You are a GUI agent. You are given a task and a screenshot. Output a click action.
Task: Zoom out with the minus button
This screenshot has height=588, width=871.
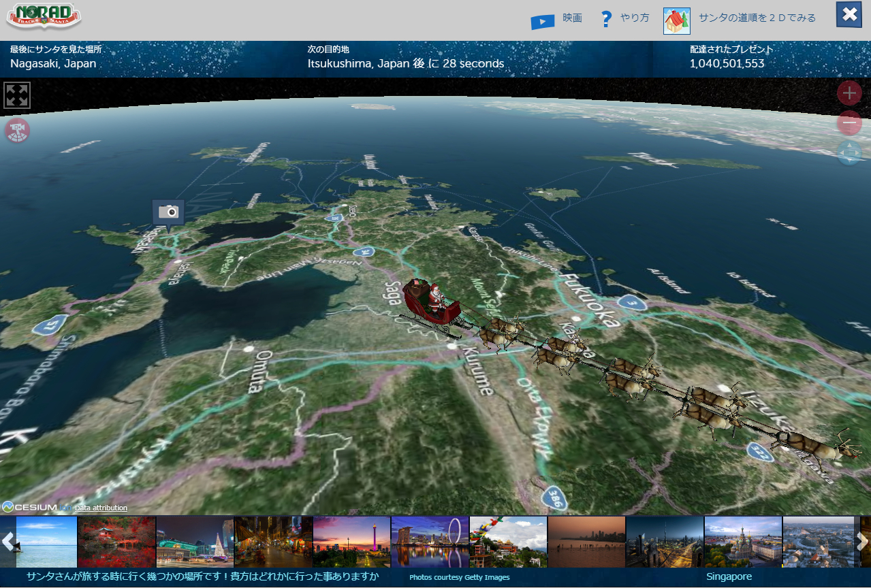(x=849, y=123)
